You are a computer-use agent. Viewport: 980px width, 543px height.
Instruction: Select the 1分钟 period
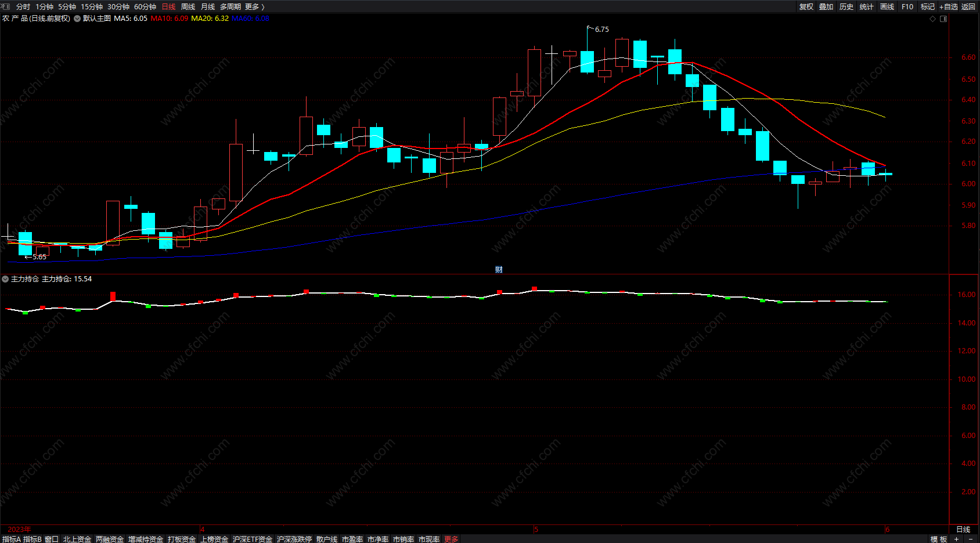[x=45, y=7]
